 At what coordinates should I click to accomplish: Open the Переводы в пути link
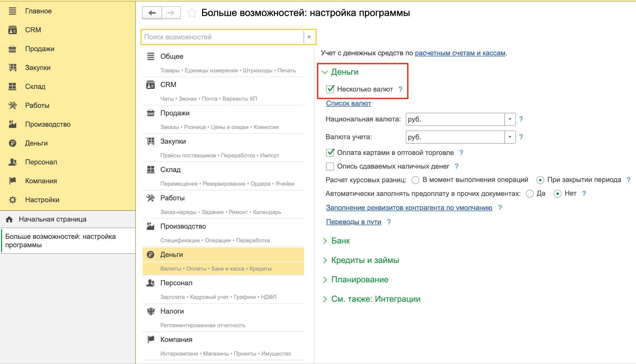[353, 222]
